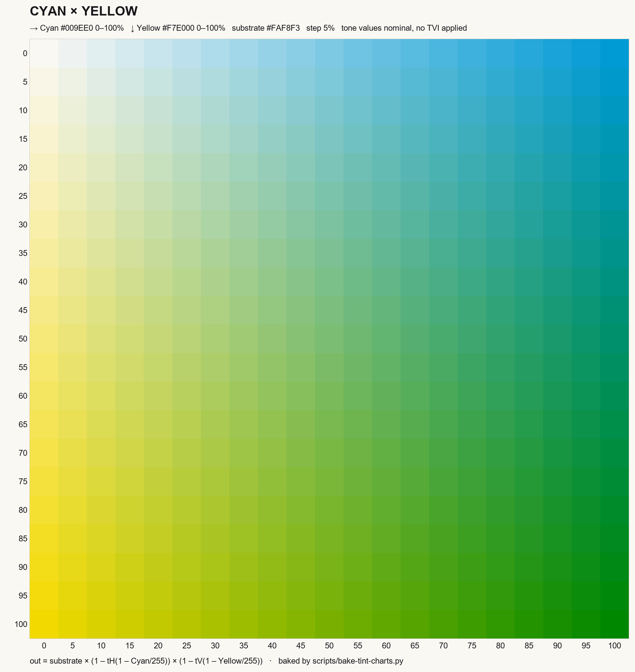The height and width of the screenshot is (672, 635).
Task: Select the swatch at cyan 55, yellow 15
Action: (358, 139)
